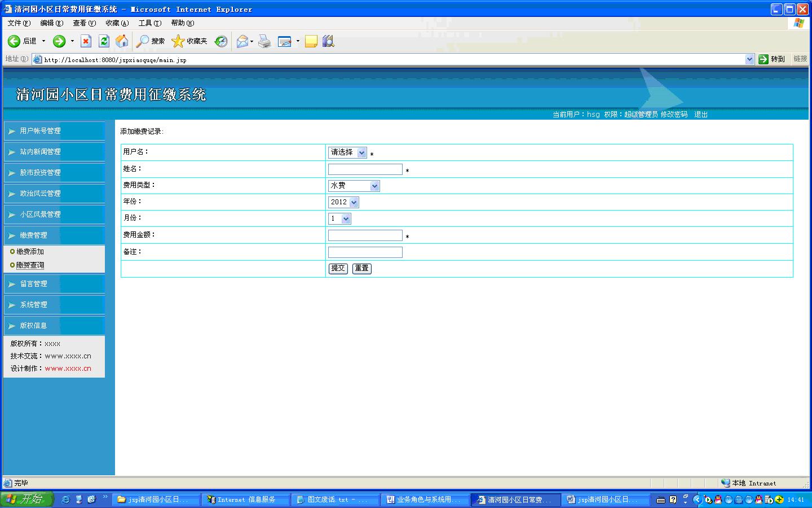Screen dimensions: 812x508
Task: Click the 缴费查询 sidebar link
Action: tap(30, 265)
